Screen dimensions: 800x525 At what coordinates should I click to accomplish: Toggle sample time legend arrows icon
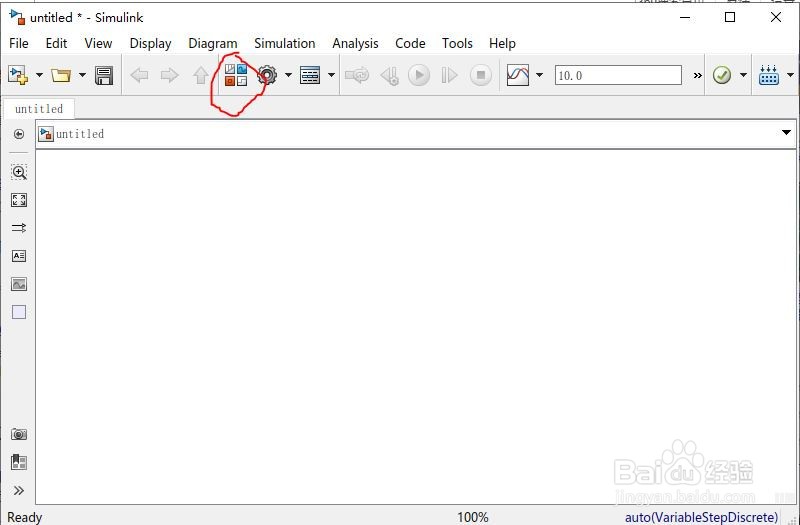19,228
